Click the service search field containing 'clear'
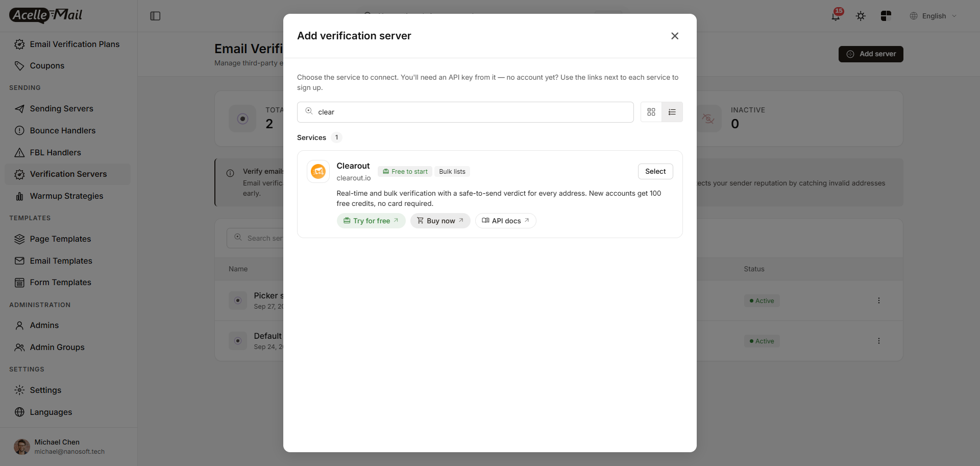980x466 pixels. point(465,112)
